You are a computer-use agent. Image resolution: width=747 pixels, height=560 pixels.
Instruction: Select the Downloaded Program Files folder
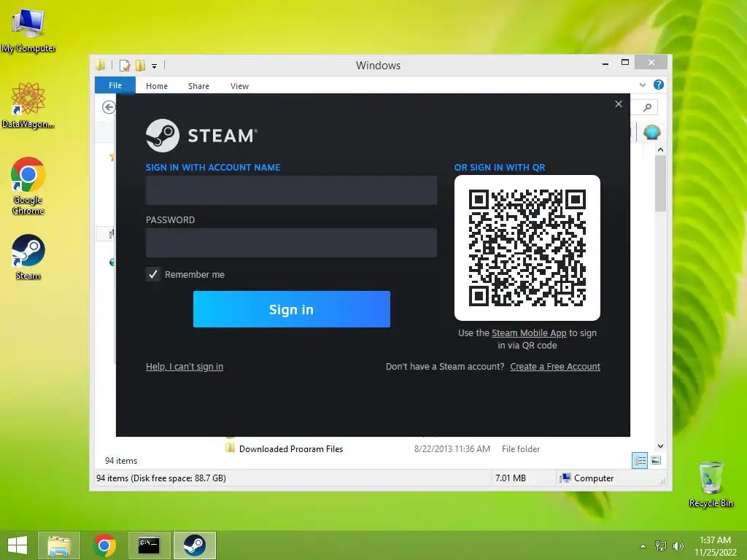coord(291,448)
